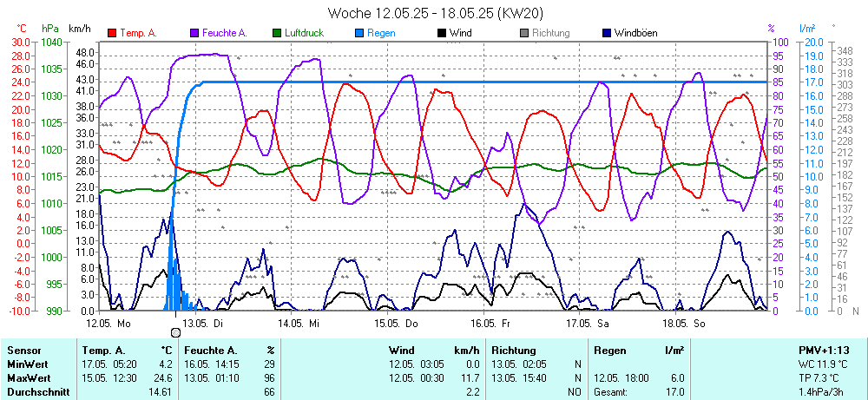
Task: Select the MaxWert row label
Action: [28, 379]
